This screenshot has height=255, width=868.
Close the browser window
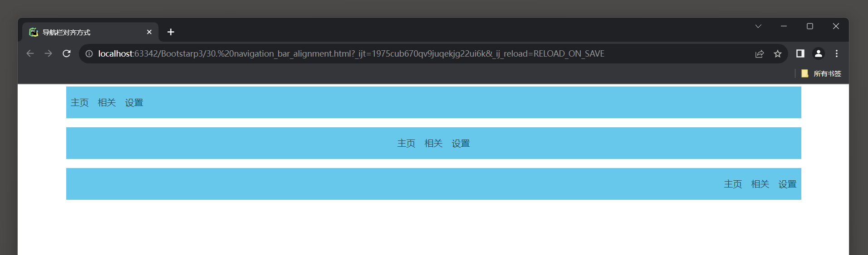pos(836,26)
